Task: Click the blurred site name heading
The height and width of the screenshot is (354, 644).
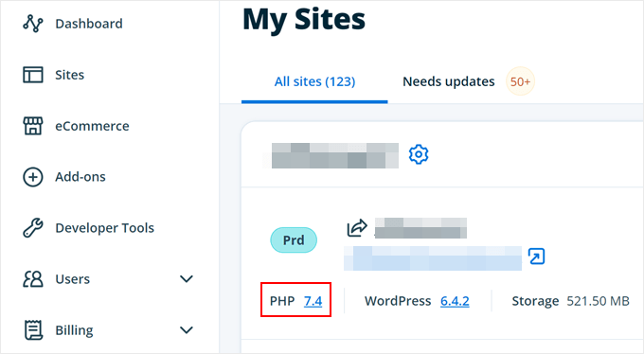Action: (335, 155)
